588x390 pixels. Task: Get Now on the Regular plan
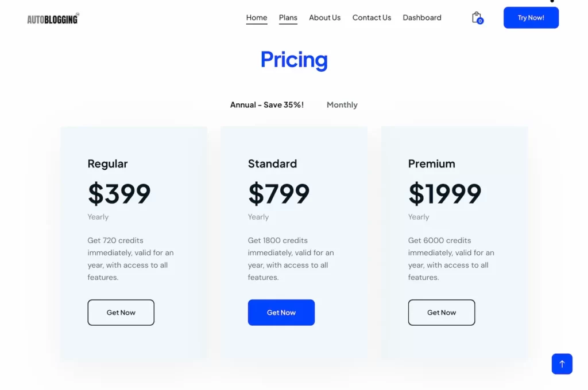pos(121,312)
